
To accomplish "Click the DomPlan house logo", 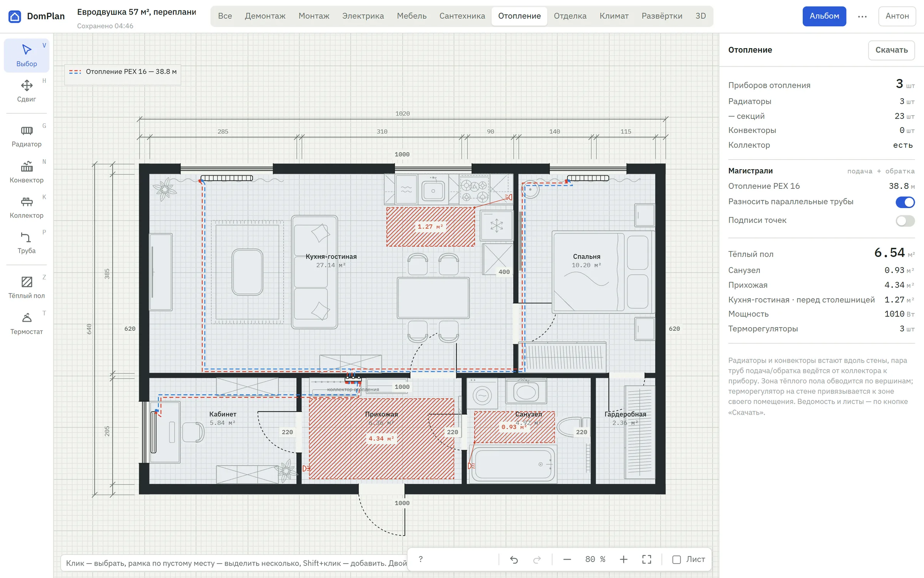I will [x=15, y=16].
